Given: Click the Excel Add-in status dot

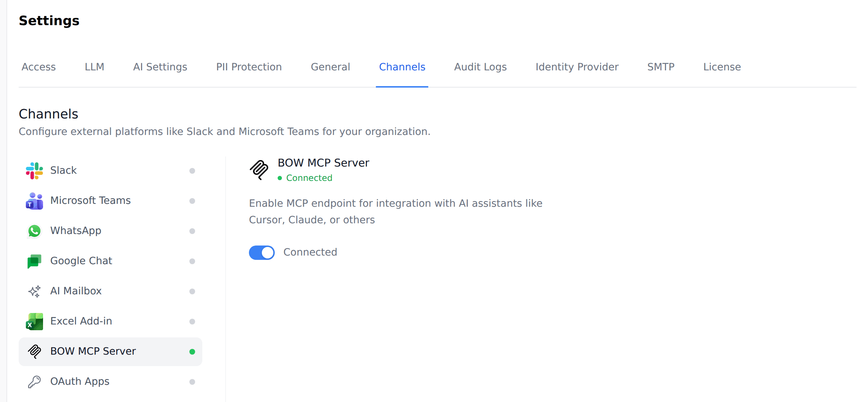Looking at the screenshot, I should coord(192,322).
